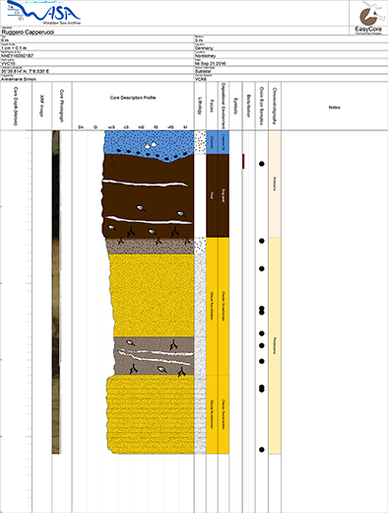This screenshot has width=388, height=513.
Task: Click the Core Description Profile header
Action: (x=133, y=98)
